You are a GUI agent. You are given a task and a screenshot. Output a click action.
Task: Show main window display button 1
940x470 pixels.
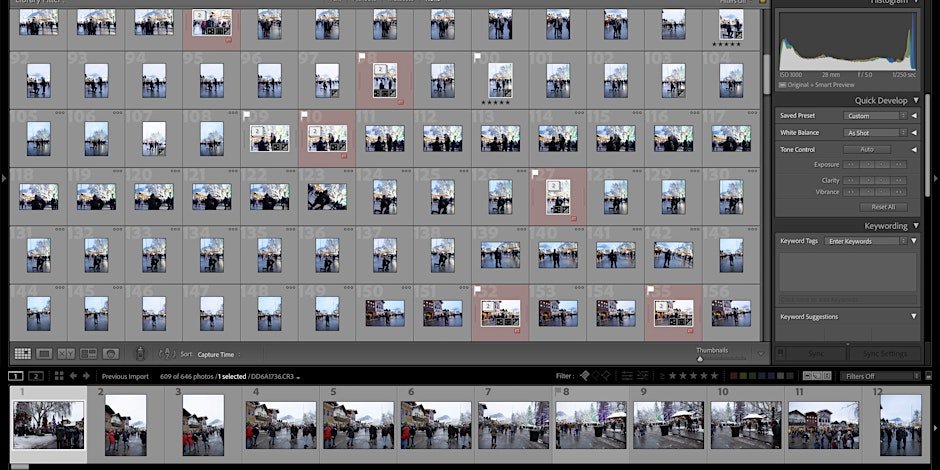(x=16, y=376)
